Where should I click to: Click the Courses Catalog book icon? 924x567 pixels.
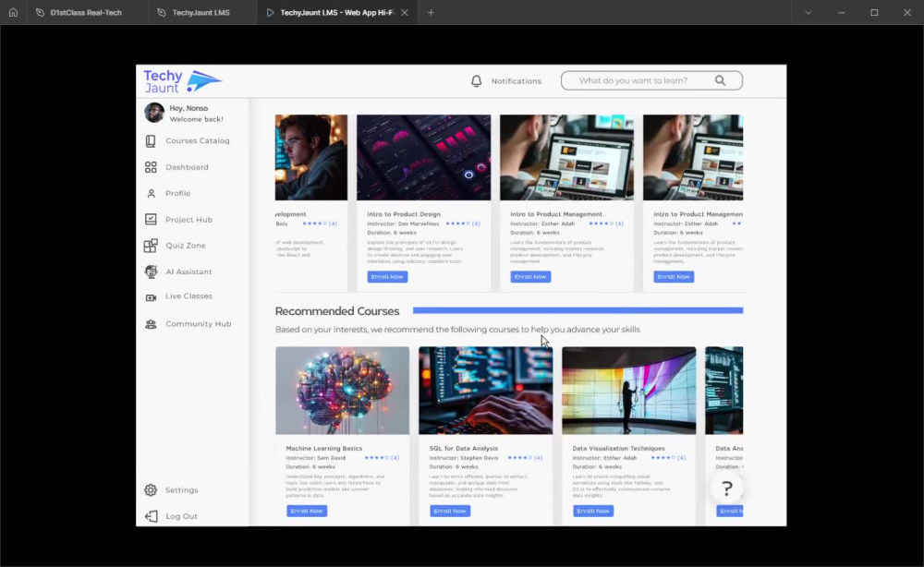[x=151, y=141]
